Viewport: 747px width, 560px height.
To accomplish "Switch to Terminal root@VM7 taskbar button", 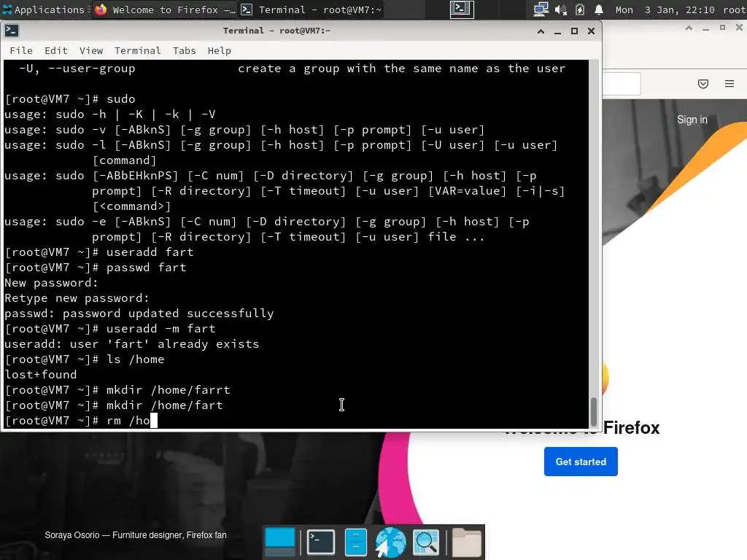I will 311,9.
